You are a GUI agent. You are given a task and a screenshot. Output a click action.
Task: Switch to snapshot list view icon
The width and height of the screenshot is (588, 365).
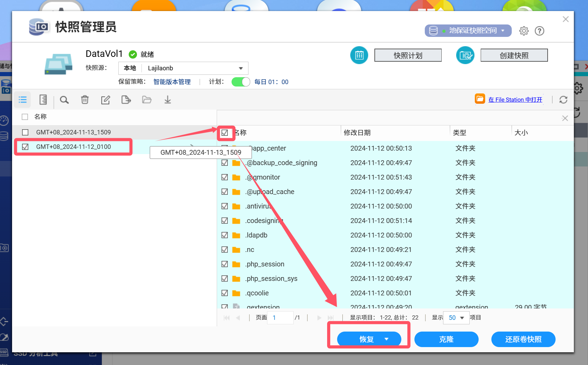23,100
